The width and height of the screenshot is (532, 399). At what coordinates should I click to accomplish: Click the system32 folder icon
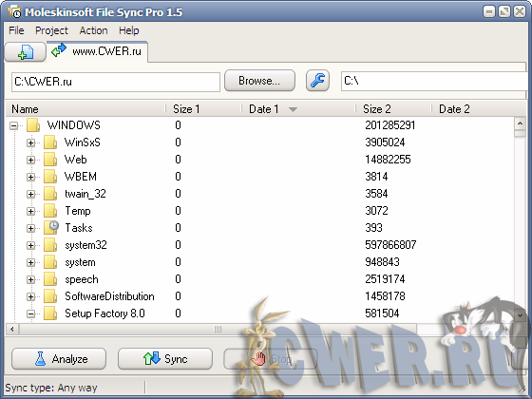click(50, 245)
